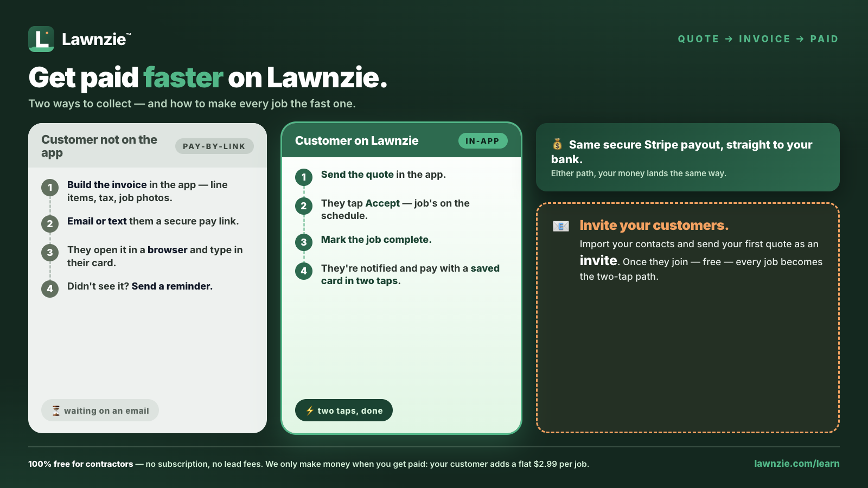Click the IN-APP badge

(x=483, y=141)
